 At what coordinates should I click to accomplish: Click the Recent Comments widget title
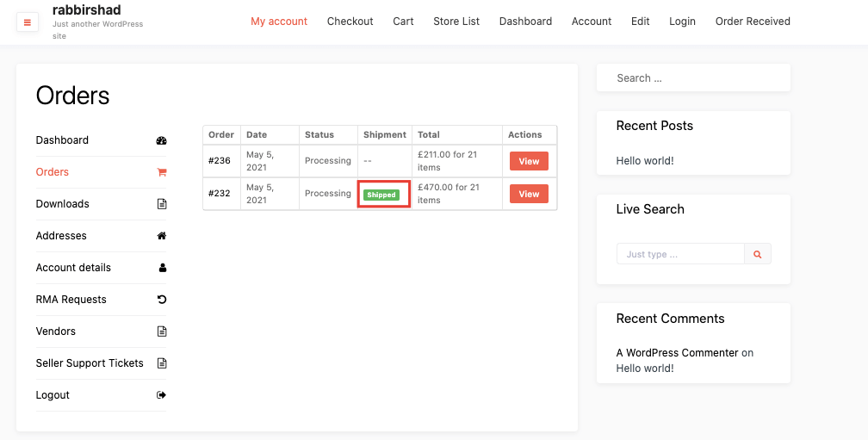(670, 319)
